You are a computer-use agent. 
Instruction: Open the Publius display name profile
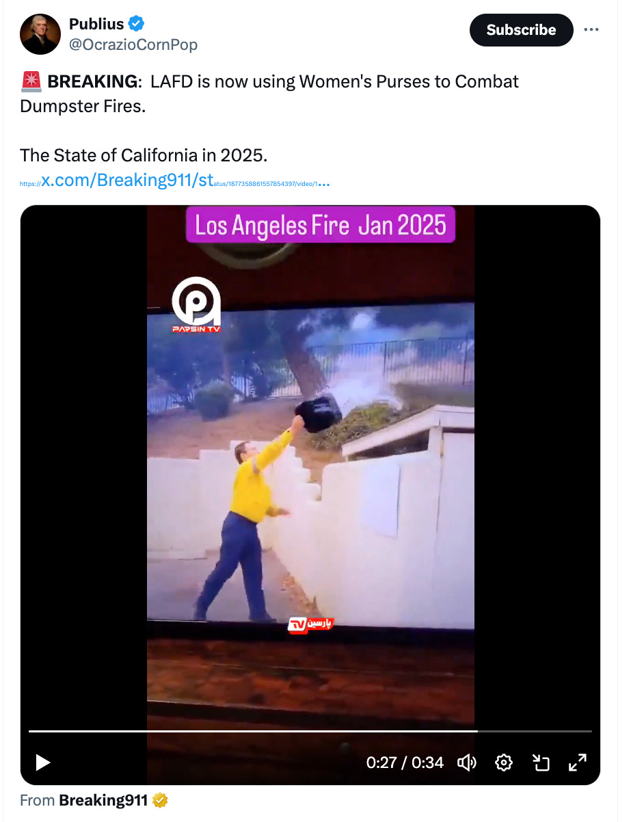(96, 24)
